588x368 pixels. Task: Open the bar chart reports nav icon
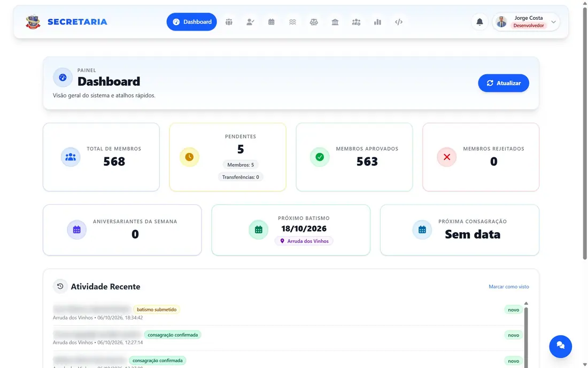pyautogui.click(x=377, y=22)
